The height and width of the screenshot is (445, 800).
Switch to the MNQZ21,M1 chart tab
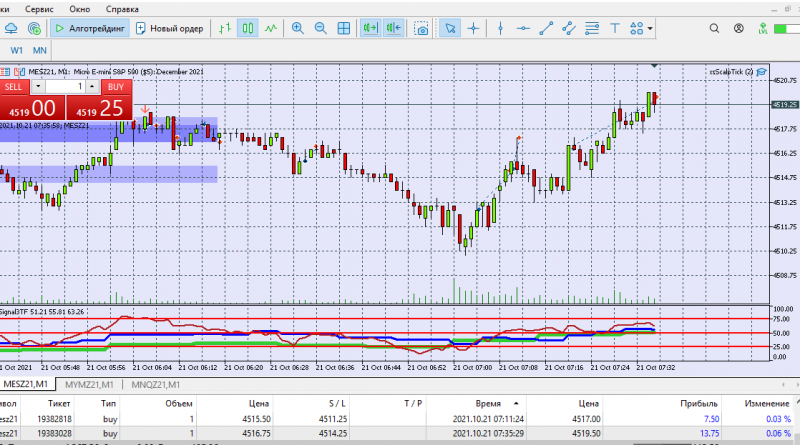[x=155, y=385]
